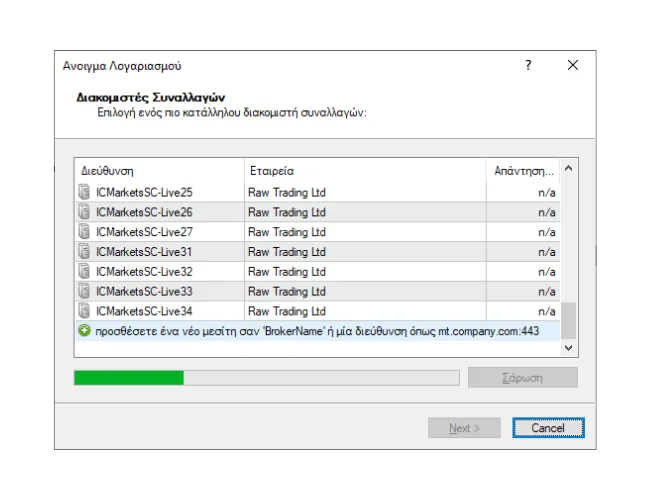Viewport: 650px width, 500px height.
Task: Click green plus add-broker icon
Action: [84, 330]
